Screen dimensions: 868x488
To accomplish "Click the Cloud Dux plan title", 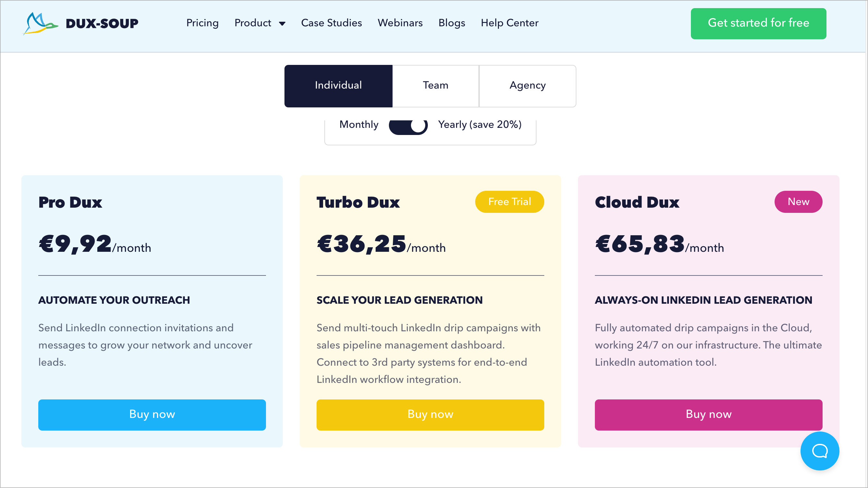I will pyautogui.click(x=637, y=202).
